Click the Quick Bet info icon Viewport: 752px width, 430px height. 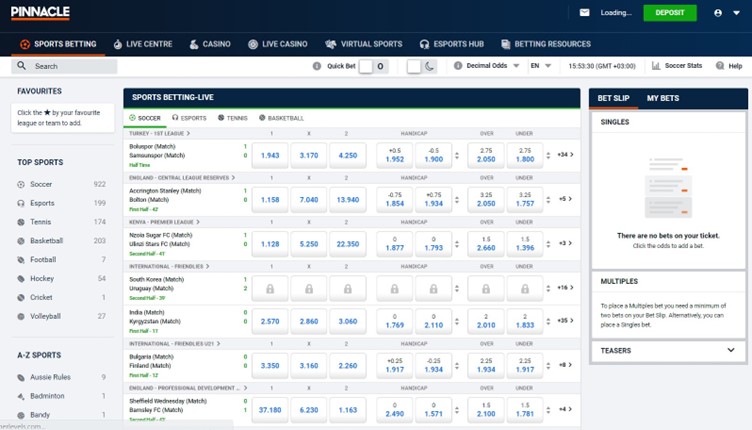(x=317, y=66)
